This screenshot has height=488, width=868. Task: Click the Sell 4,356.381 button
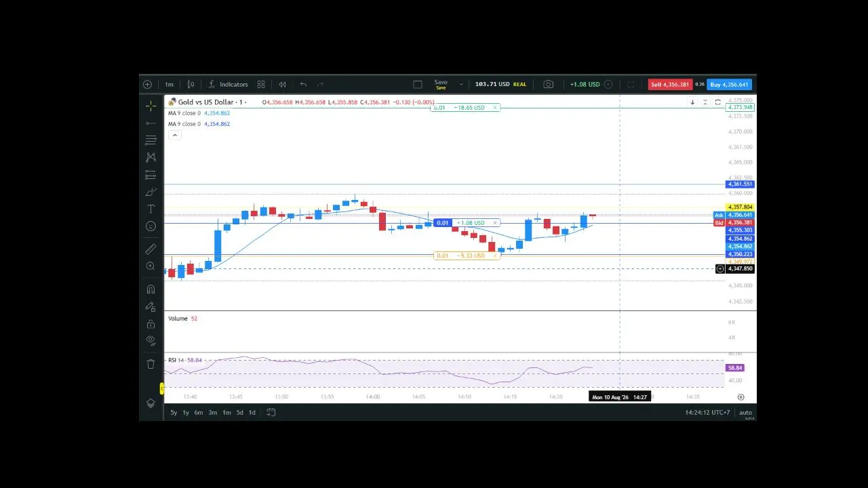pos(669,85)
